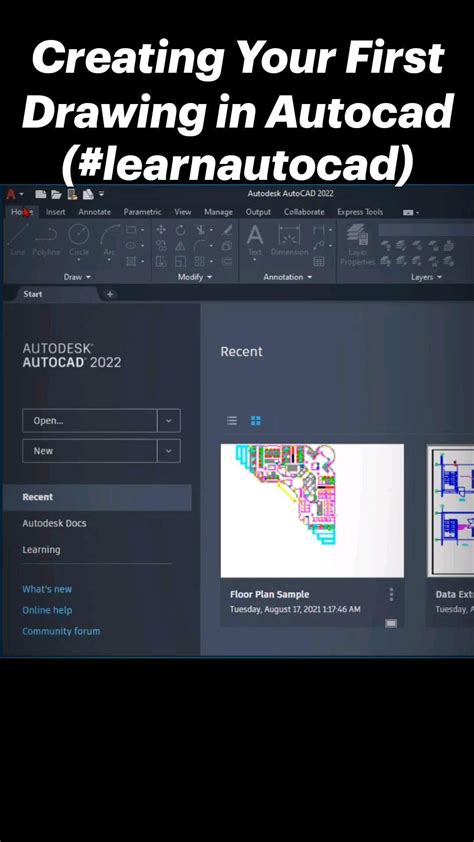The height and width of the screenshot is (842, 474).
Task: Expand the quick access toolbar customize arrow
Action: point(101,194)
